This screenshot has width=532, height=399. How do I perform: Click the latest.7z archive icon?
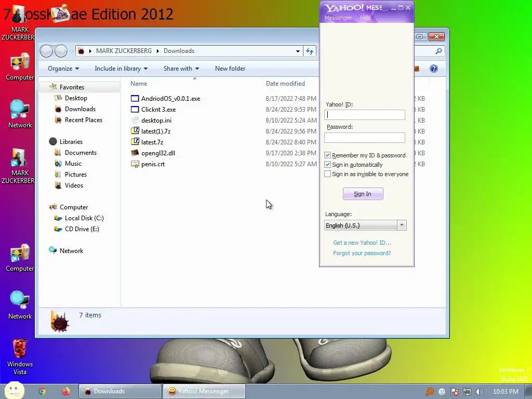(135, 142)
